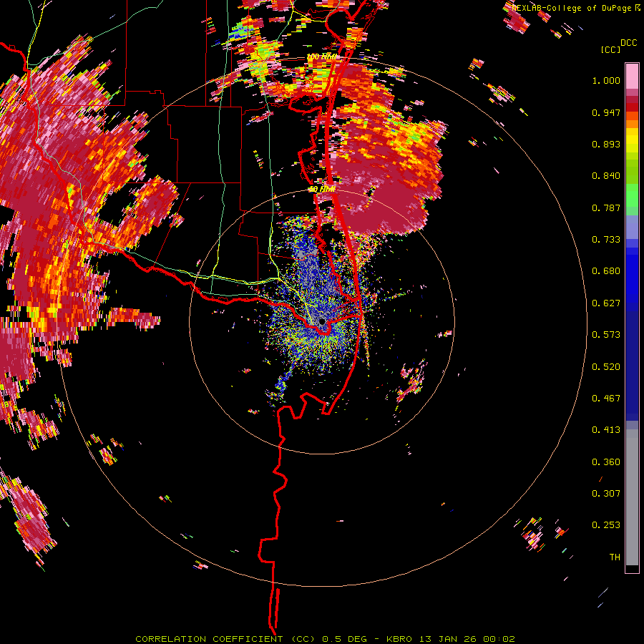Select the 0.360 scale value
The height and width of the screenshot is (644, 644).
[x=606, y=462]
